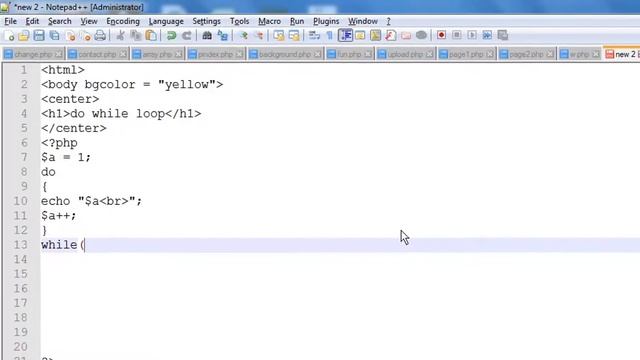
Task: Open the ? help menu
Action: coord(388,21)
